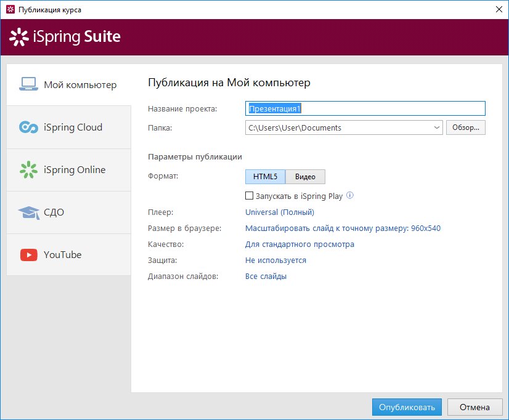Click the My Computer laptop icon
This screenshot has height=420, width=509.
coord(28,84)
